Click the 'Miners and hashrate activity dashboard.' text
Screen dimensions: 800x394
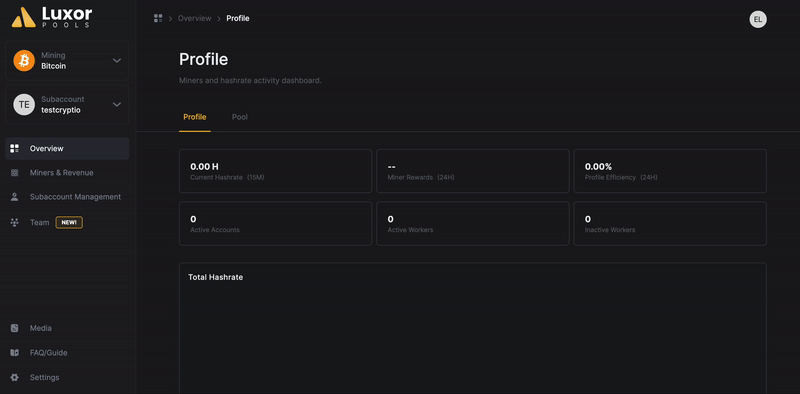point(250,81)
